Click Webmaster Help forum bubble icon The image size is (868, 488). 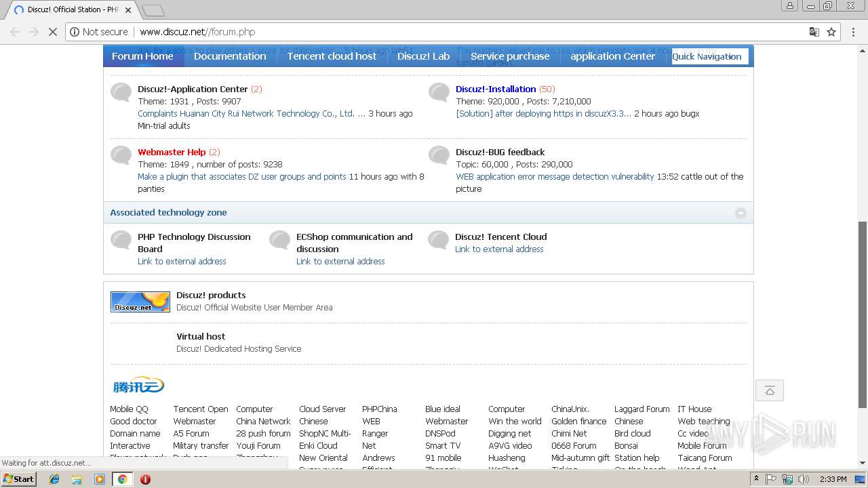click(x=121, y=155)
